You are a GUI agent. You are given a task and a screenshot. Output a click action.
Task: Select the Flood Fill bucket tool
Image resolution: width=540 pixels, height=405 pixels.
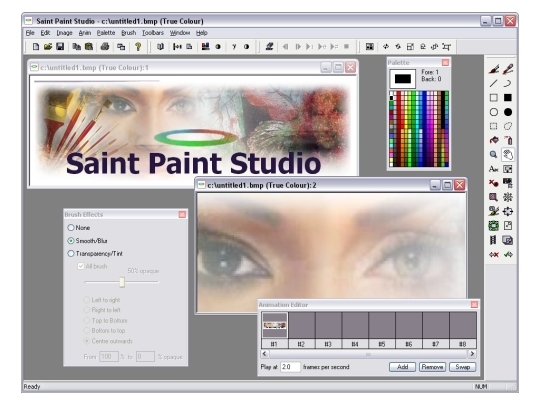pyautogui.click(x=494, y=140)
